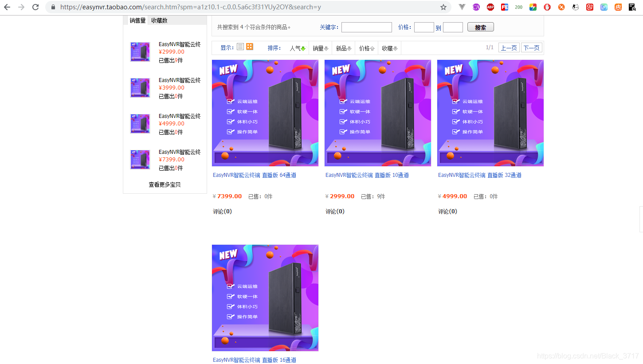Open sidebar EasyNVR title priced ¥2999.00
The height and width of the screenshot is (364, 643).
click(x=180, y=44)
